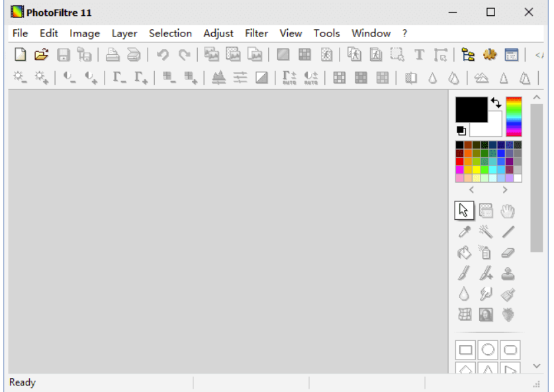Select the Eyedropper pipette tool
The height and width of the screenshot is (392, 554).
464,232
